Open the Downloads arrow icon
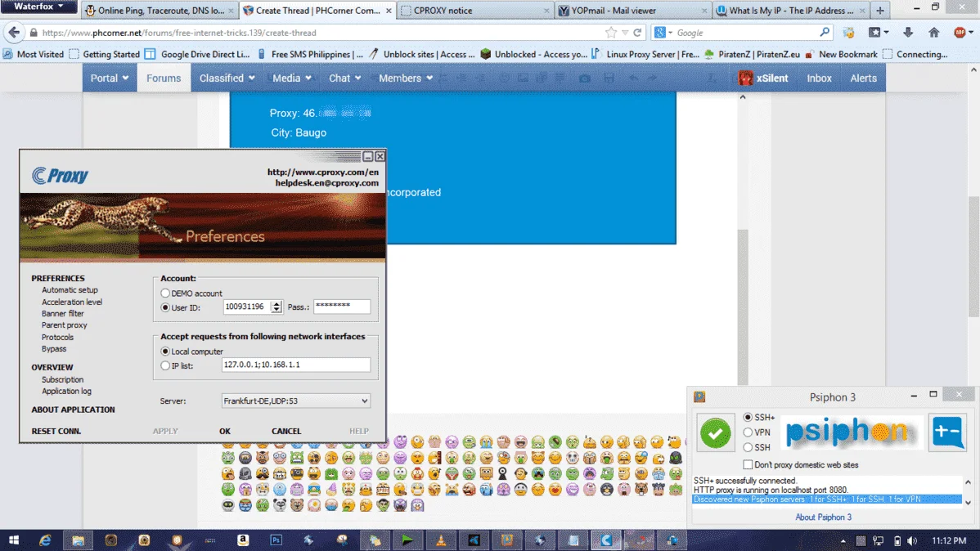This screenshot has width=980, height=551. click(x=908, y=33)
